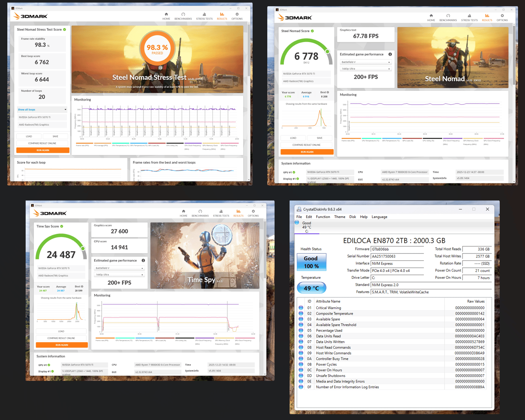Open Options gear in Time Spy window
This screenshot has height=420, width=525.
253,213
